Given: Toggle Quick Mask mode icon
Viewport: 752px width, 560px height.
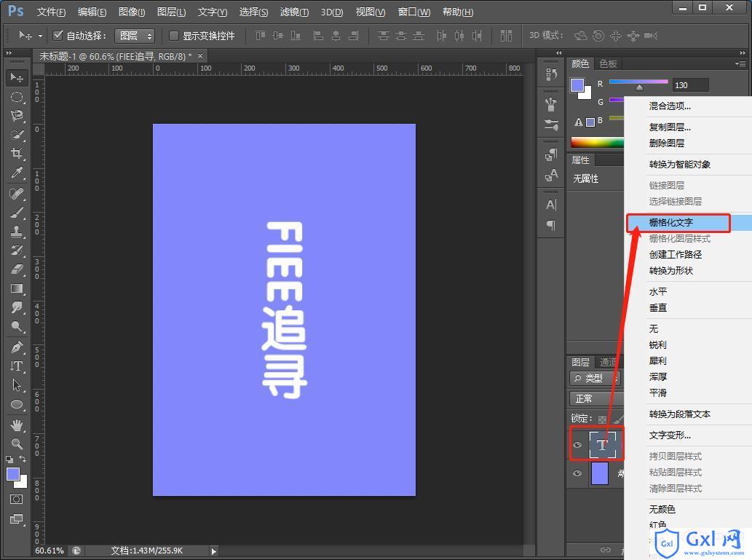Looking at the screenshot, I should click(16, 500).
